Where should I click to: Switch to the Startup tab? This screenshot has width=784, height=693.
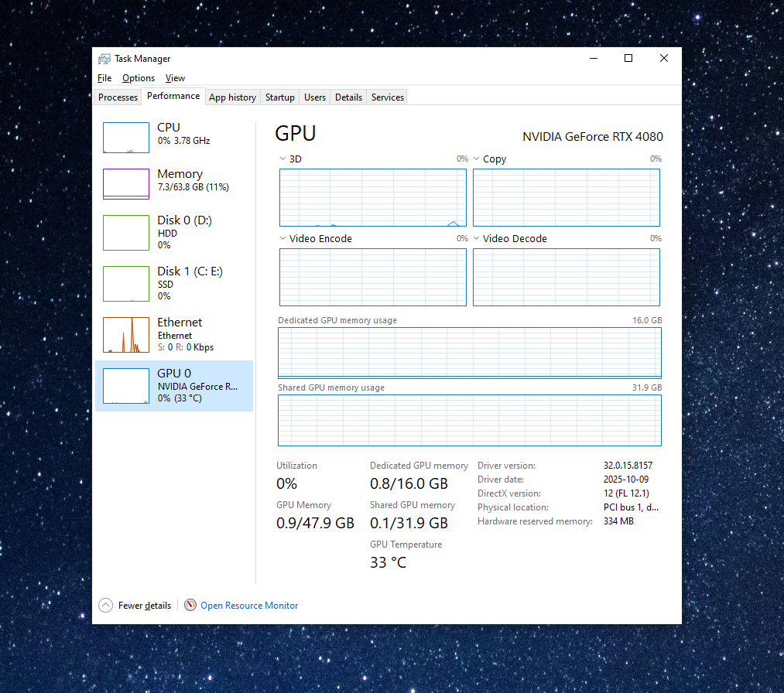tap(279, 97)
